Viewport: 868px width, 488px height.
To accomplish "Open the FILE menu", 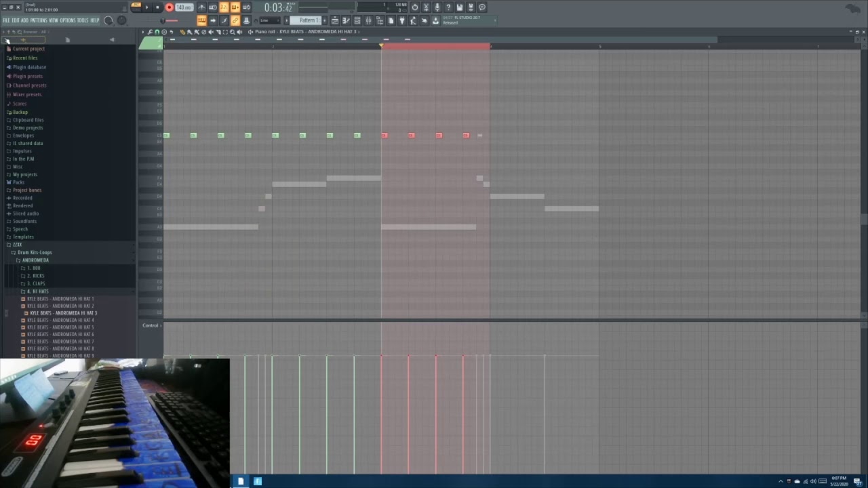I will point(6,20).
